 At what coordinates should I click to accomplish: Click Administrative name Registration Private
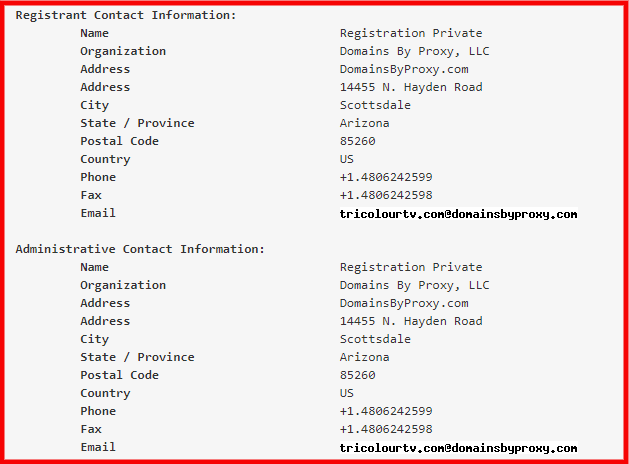pyautogui.click(x=411, y=267)
